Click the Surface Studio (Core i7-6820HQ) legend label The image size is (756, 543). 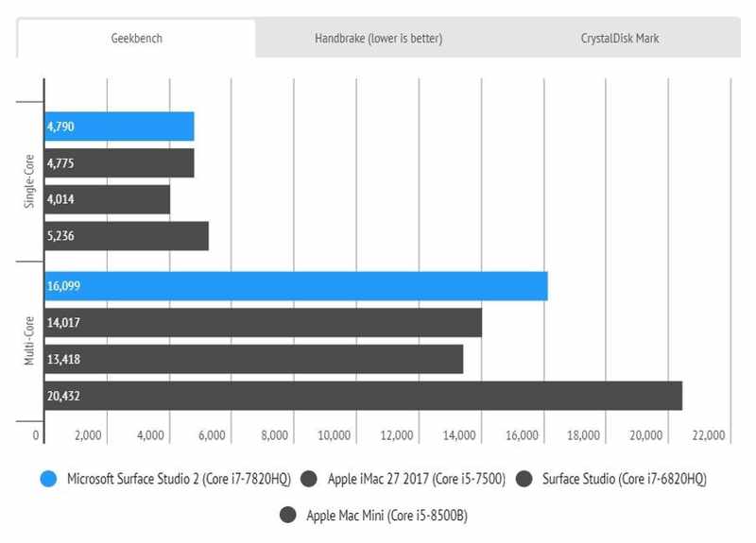point(625,479)
